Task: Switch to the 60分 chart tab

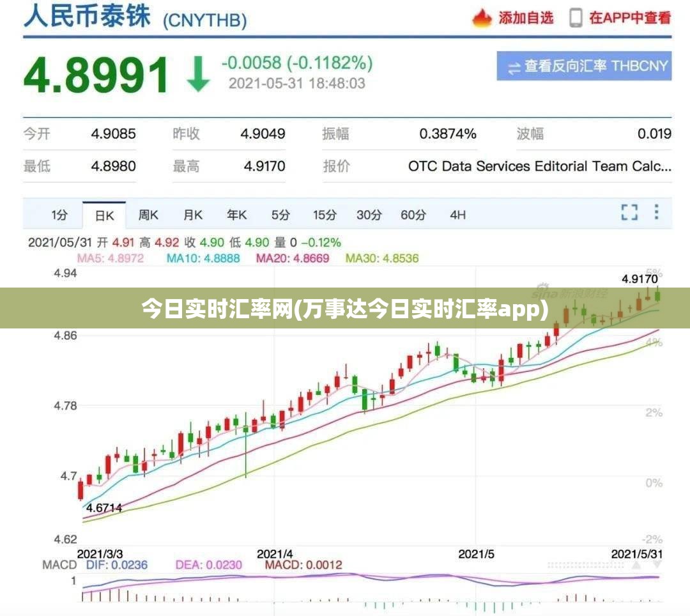Action: (413, 215)
